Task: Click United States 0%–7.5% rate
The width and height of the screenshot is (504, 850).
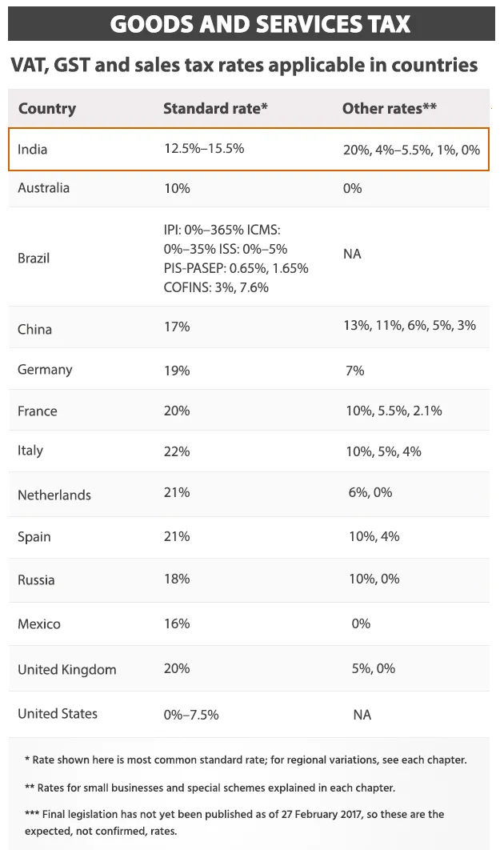Action: 190,715
